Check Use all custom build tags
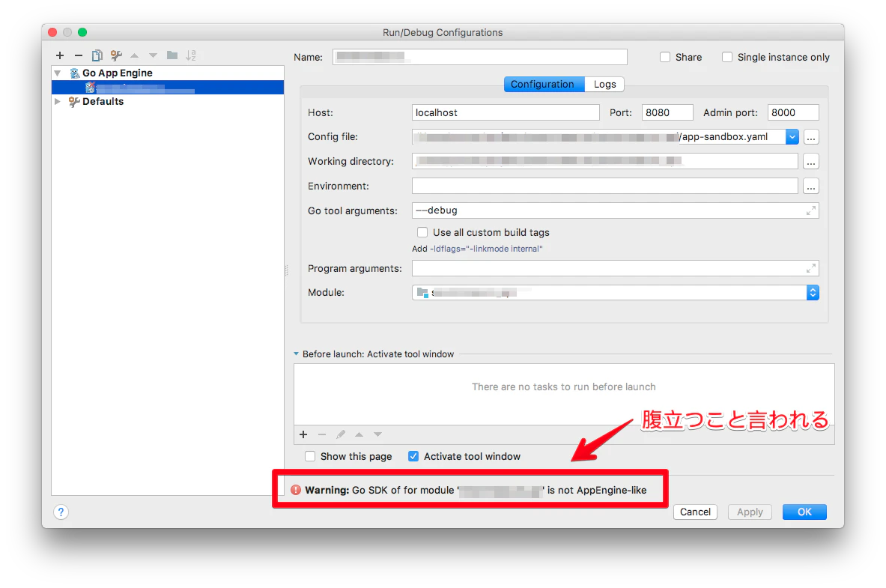The width and height of the screenshot is (886, 588). (422, 232)
